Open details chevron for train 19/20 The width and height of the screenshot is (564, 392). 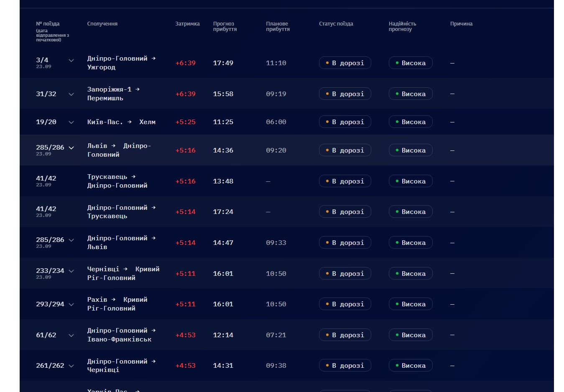tap(71, 122)
